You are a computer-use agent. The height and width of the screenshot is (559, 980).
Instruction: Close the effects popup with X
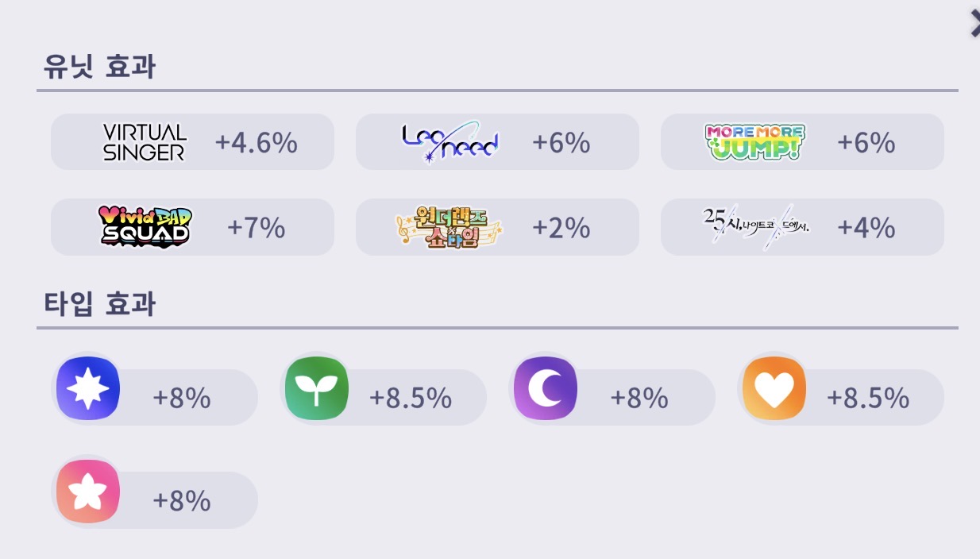974,24
